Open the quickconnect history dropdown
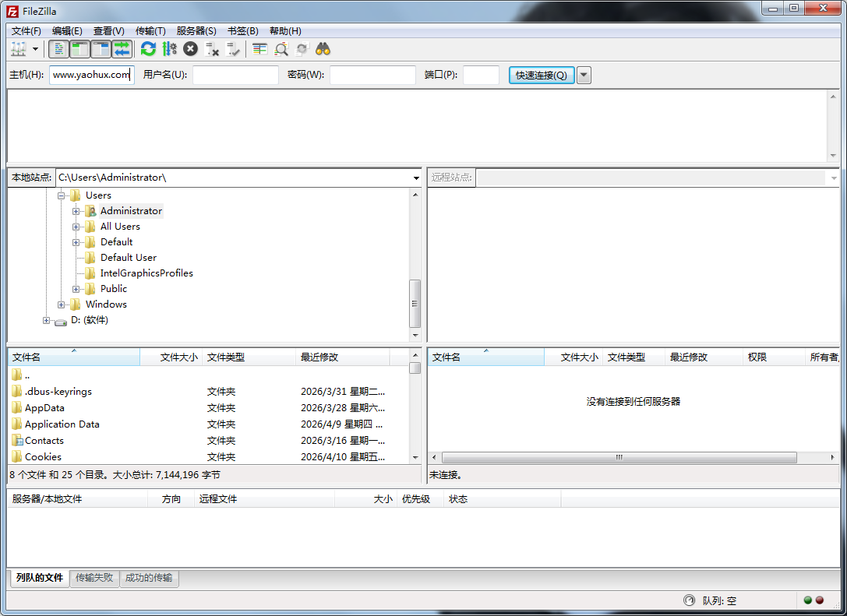The image size is (847, 616). 584,75
